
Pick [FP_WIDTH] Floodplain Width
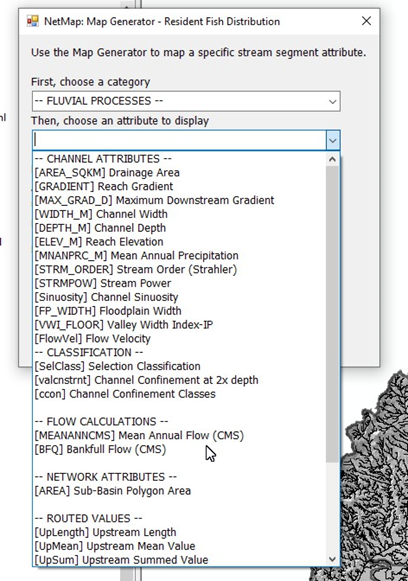click(x=108, y=311)
